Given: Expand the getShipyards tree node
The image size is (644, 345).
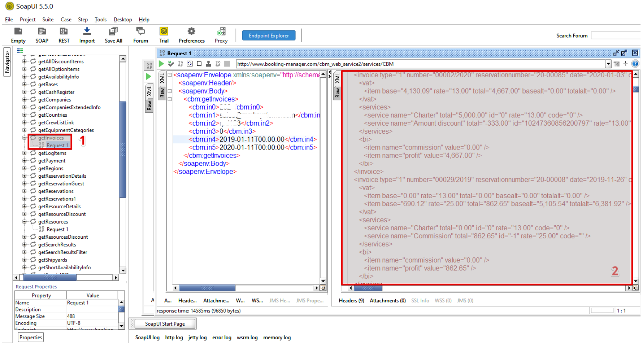Looking at the screenshot, I should [24, 260].
